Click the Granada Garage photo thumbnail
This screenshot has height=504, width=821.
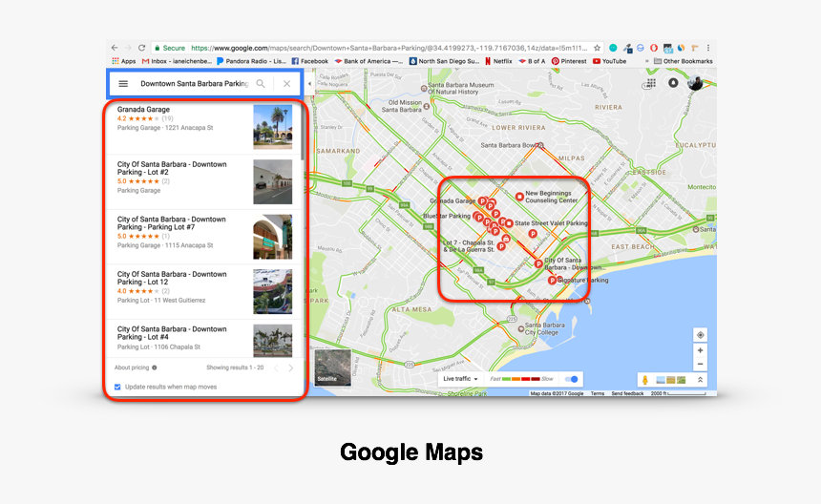coord(273,127)
